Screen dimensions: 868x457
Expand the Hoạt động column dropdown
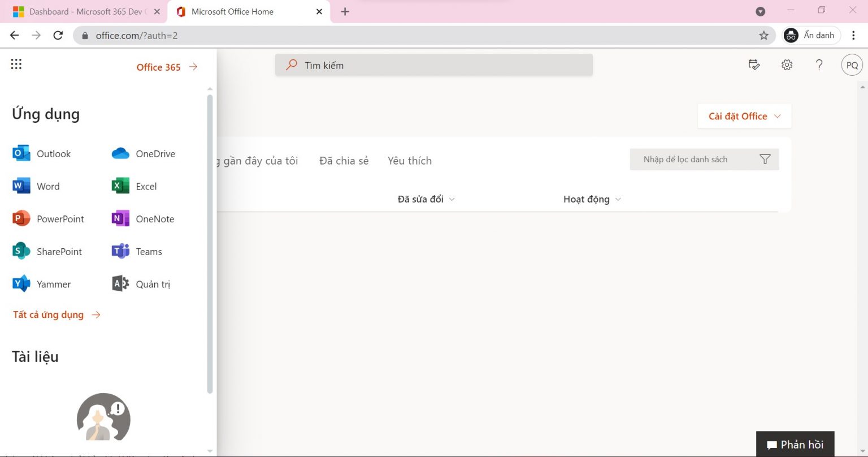[x=618, y=200]
